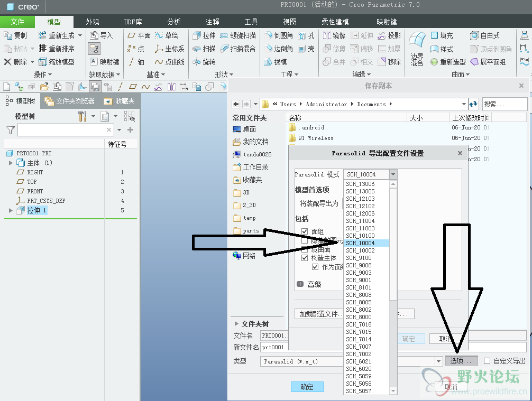The height and width of the screenshot is (401, 532).
Task: Click the 拔模 draft tool
Action: pyautogui.click(x=276, y=62)
